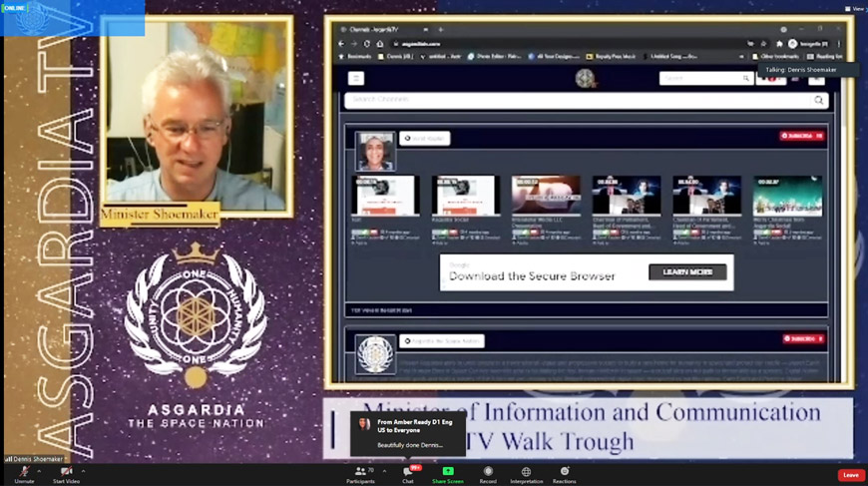Open the woman's channel avatar thumbnail
Screen dimensions: 868x486
375,151
